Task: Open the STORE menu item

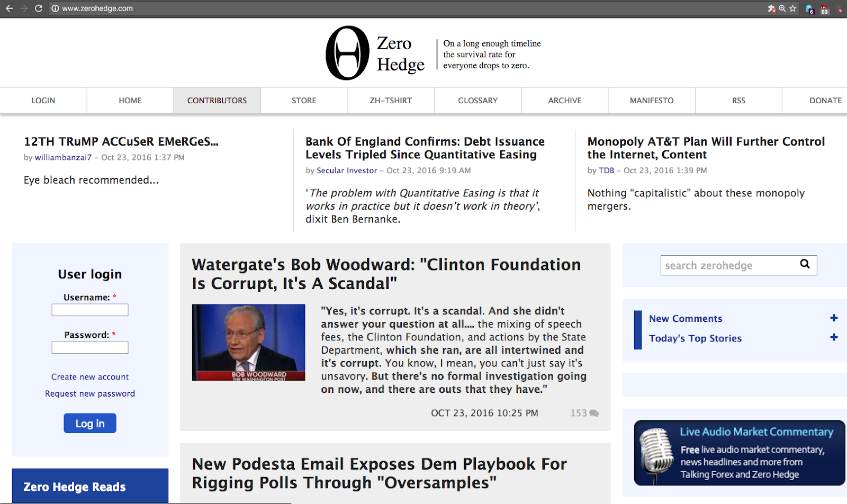Action: tap(304, 101)
